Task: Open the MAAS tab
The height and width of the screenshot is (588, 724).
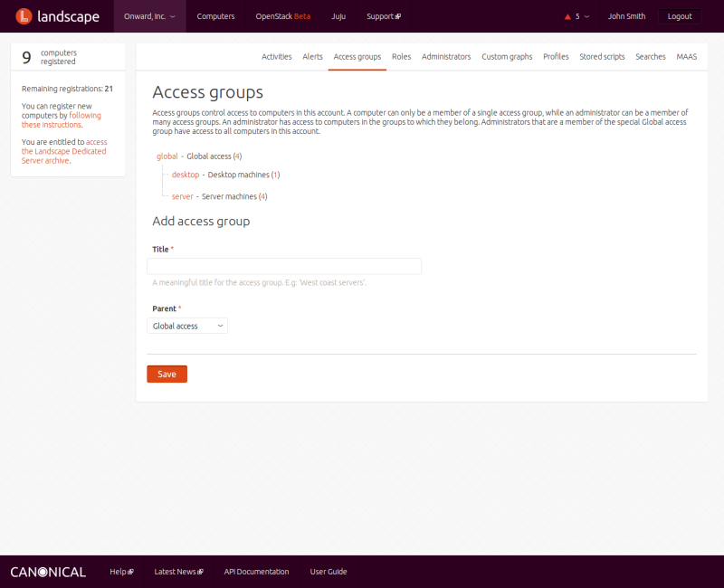Action: pos(686,57)
